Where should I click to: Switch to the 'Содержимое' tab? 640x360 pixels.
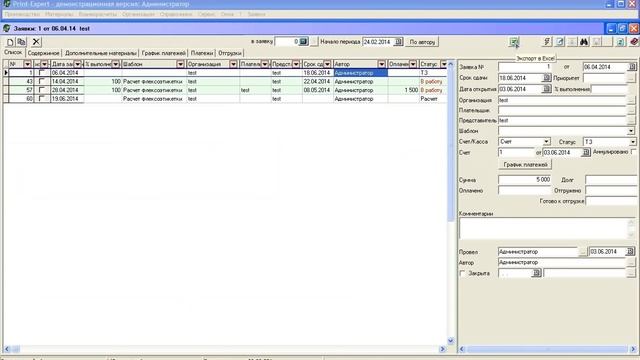(43, 53)
